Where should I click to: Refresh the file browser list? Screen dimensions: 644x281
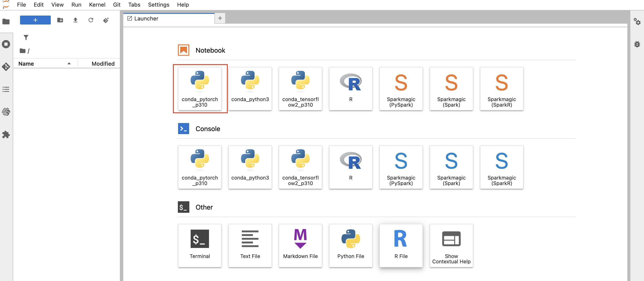click(x=91, y=20)
